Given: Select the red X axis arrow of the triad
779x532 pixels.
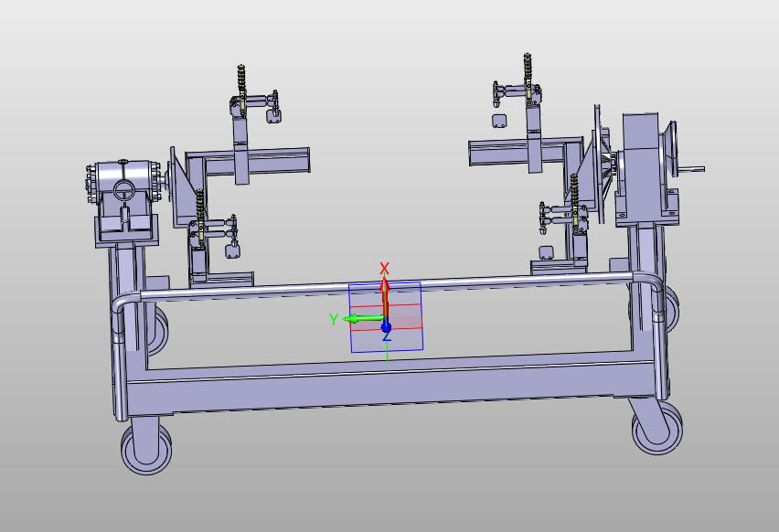Looking at the screenshot, I should (x=385, y=299).
